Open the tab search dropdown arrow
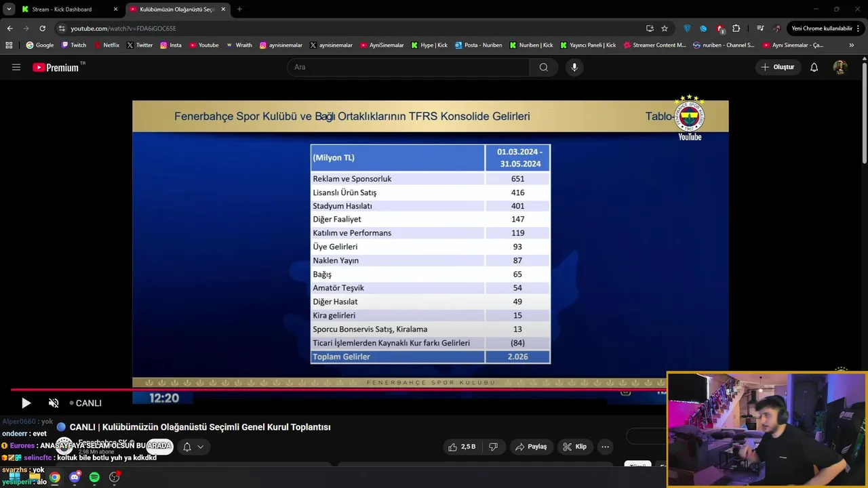868x488 pixels. pyautogui.click(x=9, y=9)
